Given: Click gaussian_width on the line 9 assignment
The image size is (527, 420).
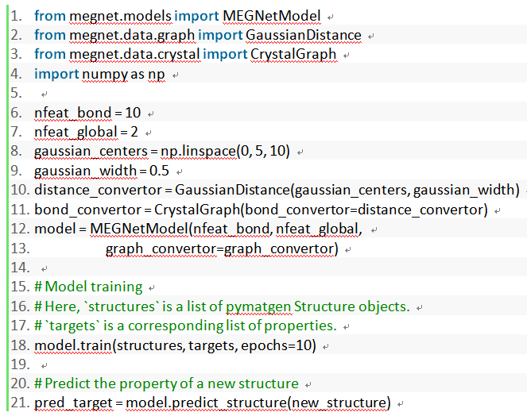Looking at the screenshot, I should point(79,171).
